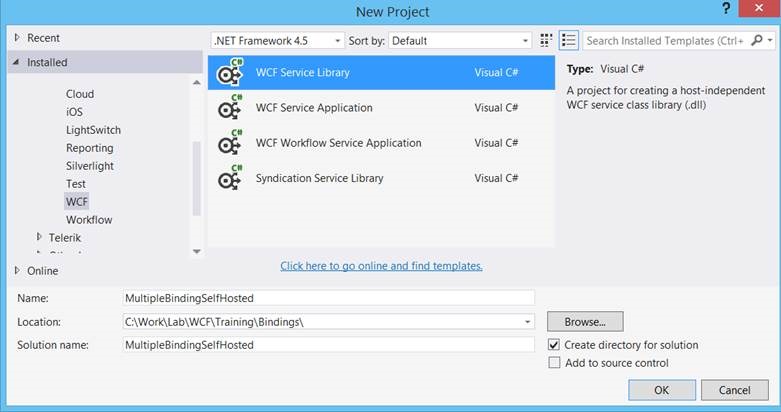
Task: Switch to small icons grid view
Action: (x=546, y=41)
